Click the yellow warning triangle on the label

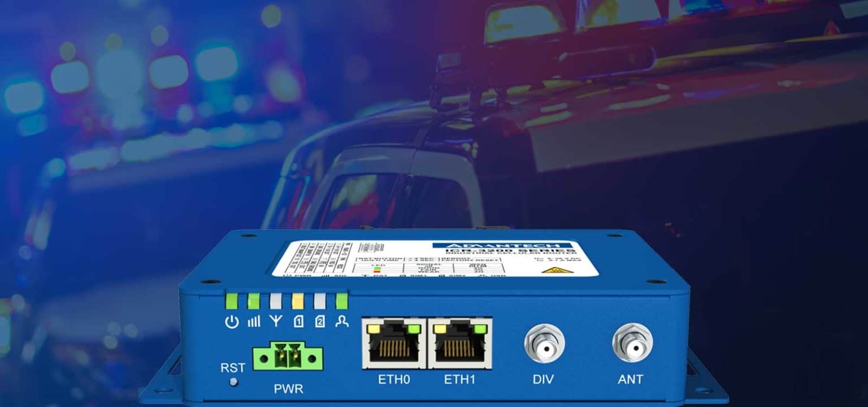(558, 270)
